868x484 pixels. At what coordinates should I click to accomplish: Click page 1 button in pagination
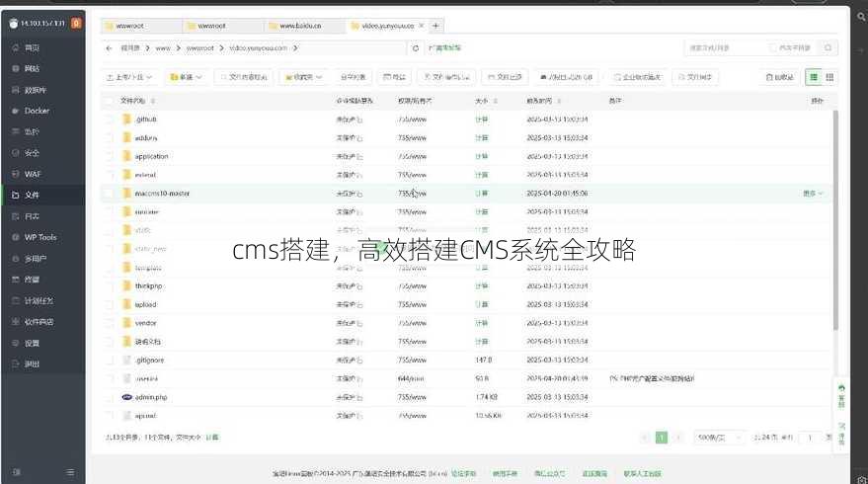tap(661, 438)
